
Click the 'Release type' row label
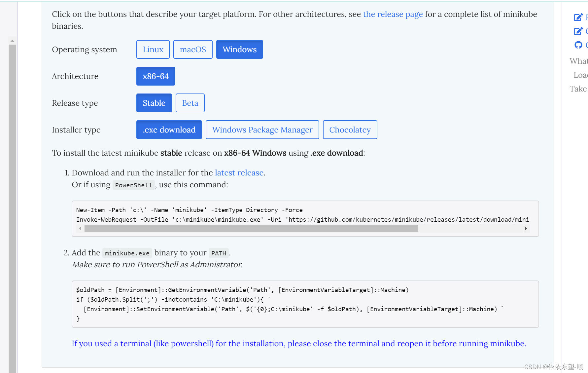click(x=75, y=103)
